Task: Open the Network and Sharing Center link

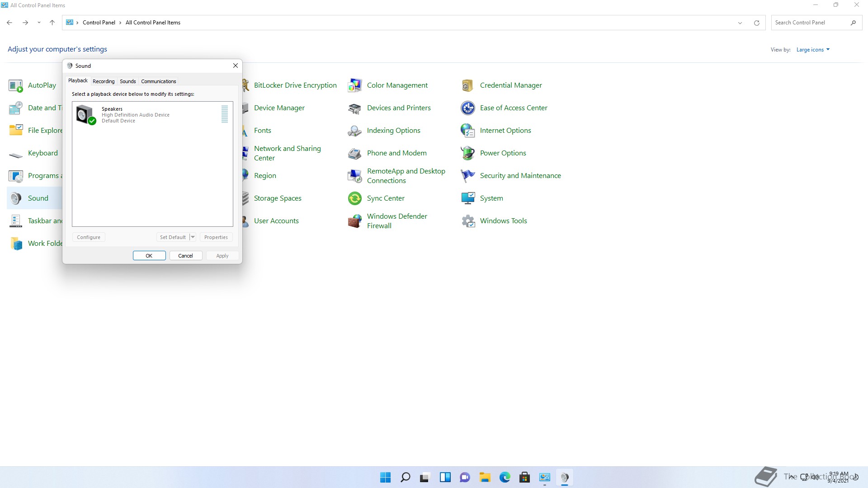Action: [288, 153]
